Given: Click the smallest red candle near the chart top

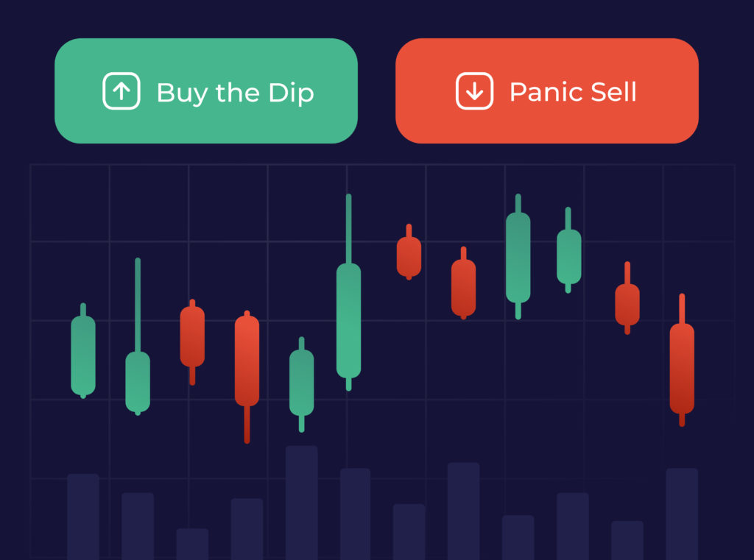Looking at the screenshot, I should tap(409, 252).
